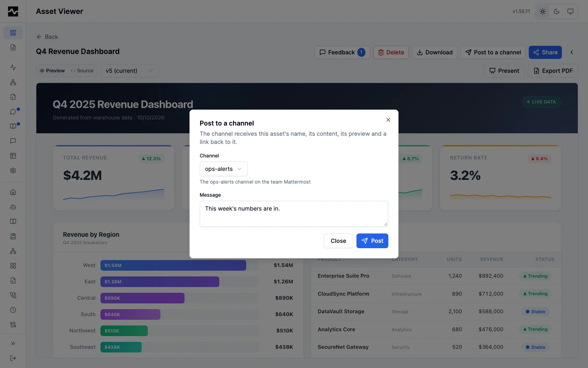This screenshot has height=368, width=588.
Task: Click the $892,400 revenue cell
Action: click(491, 276)
